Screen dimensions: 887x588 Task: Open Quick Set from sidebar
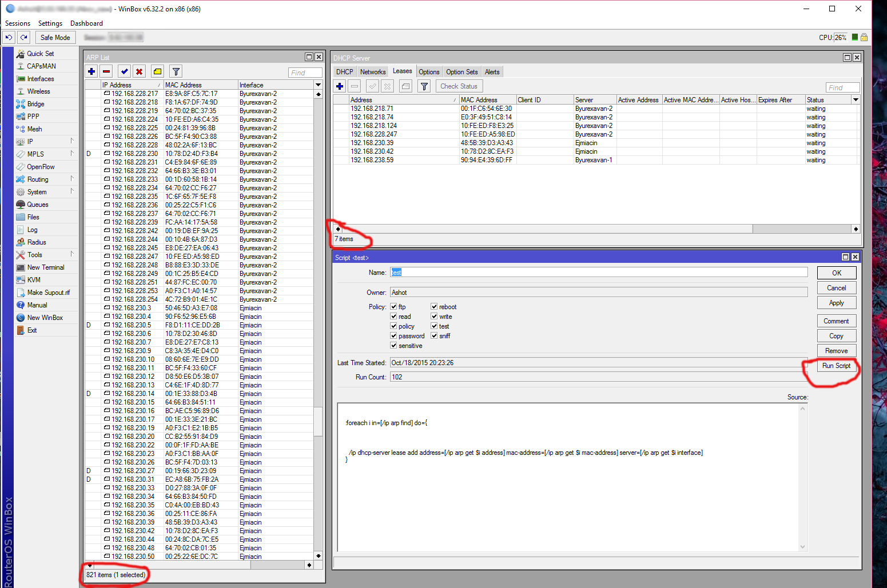pyautogui.click(x=41, y=54)
